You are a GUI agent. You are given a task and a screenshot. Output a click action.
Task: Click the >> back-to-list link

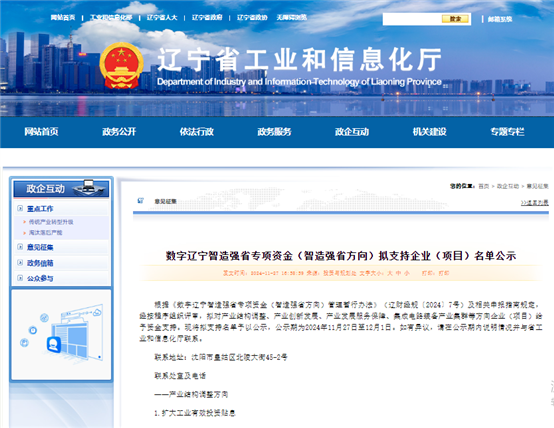[x=535, y=203]
